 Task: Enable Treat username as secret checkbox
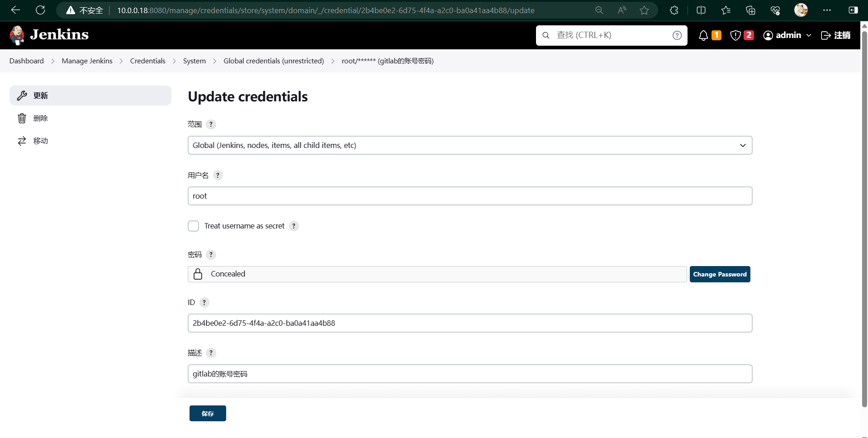[x=193, y=226]
